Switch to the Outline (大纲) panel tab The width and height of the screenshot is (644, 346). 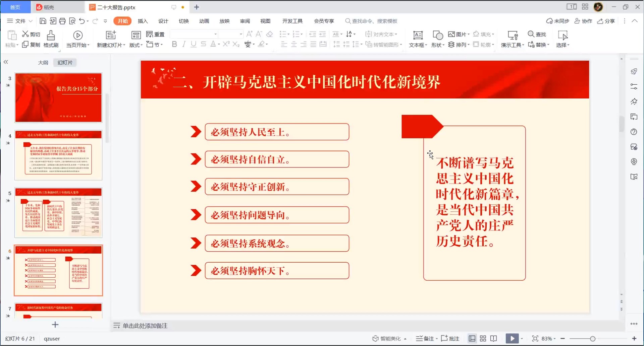point(43,63)
